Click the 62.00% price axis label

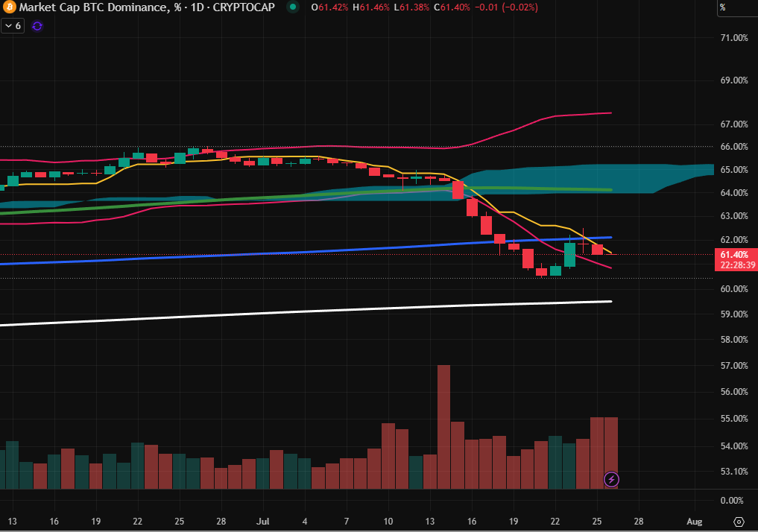click(734, 240)
